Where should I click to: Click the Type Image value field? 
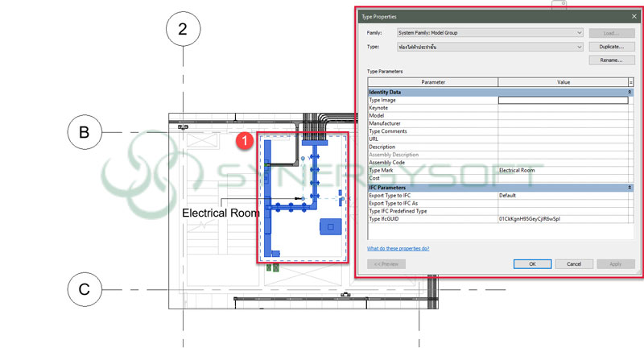click(563, 100)
